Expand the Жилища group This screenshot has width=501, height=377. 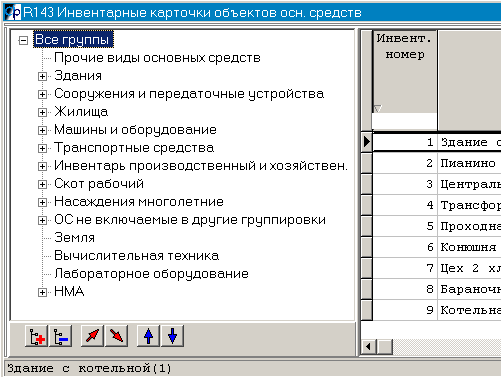point(42,112)
